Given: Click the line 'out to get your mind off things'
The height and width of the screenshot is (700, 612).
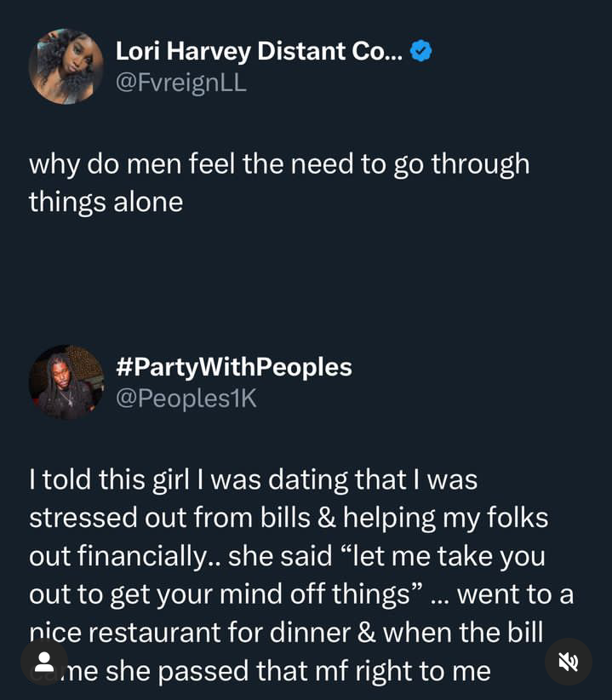Looking at the screenshot, I should [220, 594].
